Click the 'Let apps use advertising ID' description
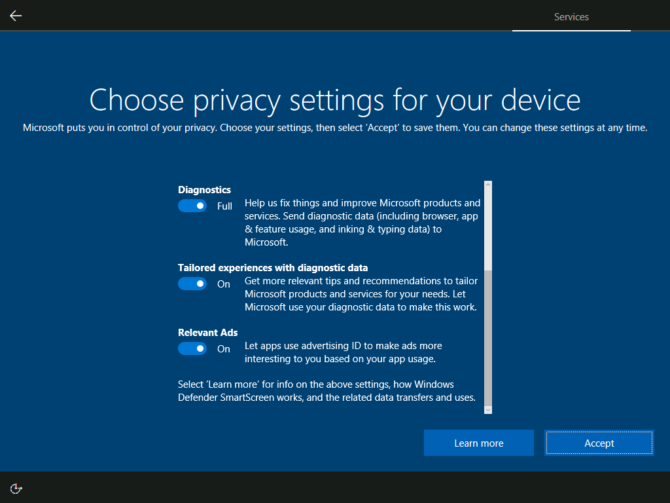This screenshot has height=503, width=670. coord(343,352)
